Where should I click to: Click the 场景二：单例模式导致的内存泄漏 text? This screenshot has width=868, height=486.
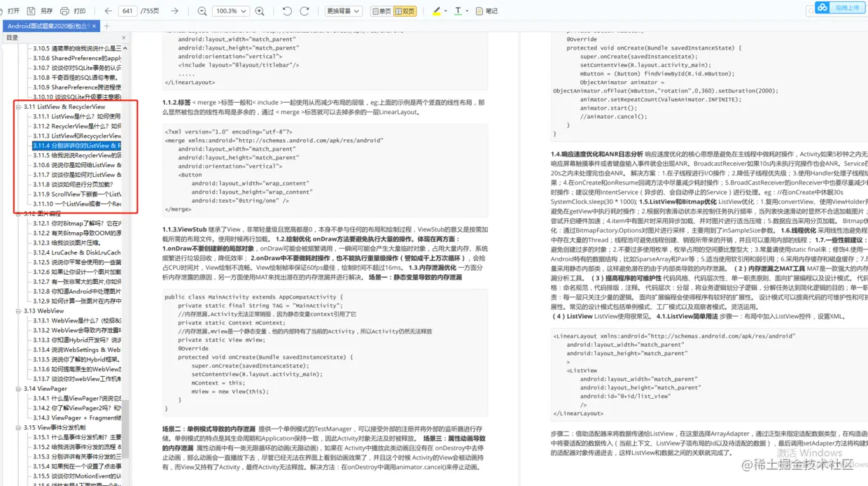tap(209, 428)
